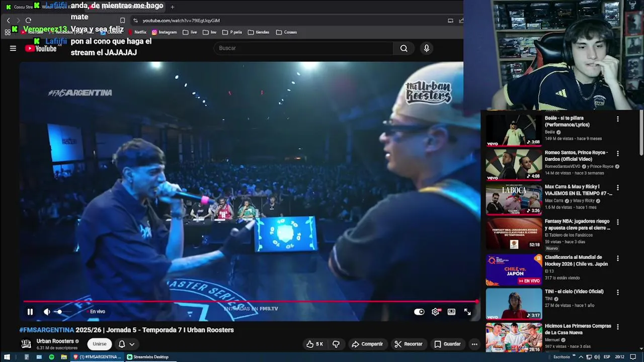Dislike the video with thumbs down
The height and width of the screenshot is (362, 644).
pyautogui.click(x=336, y=344)
